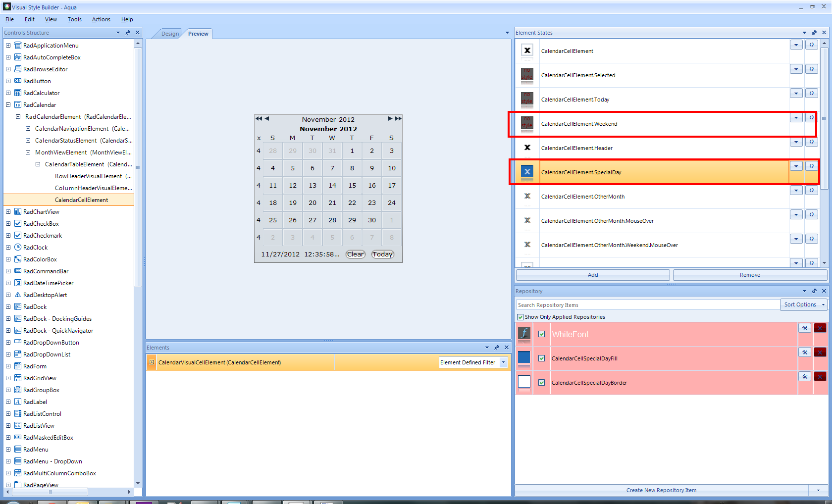This screenshot has height=504, width=832.
Task: Click the blue SpecialDay state swatch
Action: point(527,172)
